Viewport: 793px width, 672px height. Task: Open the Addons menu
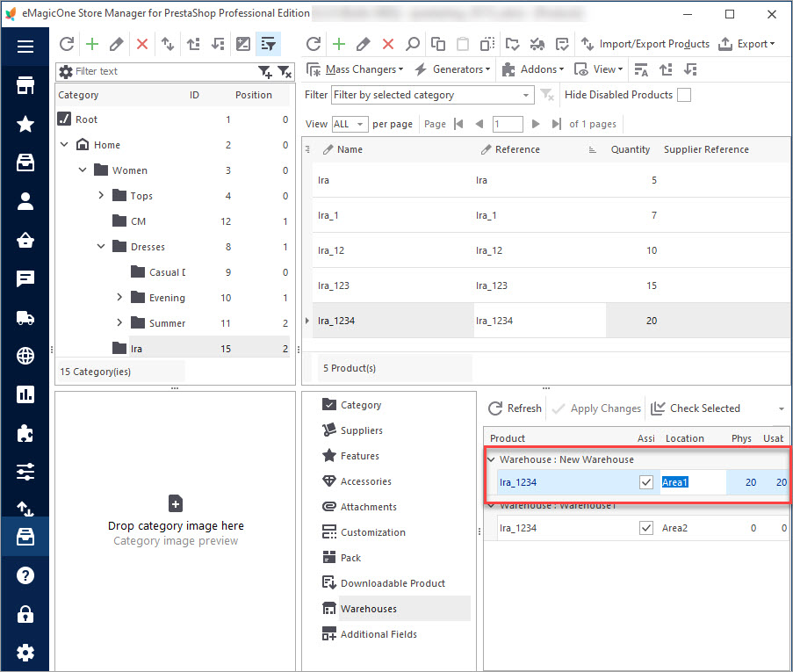(533, 69)
